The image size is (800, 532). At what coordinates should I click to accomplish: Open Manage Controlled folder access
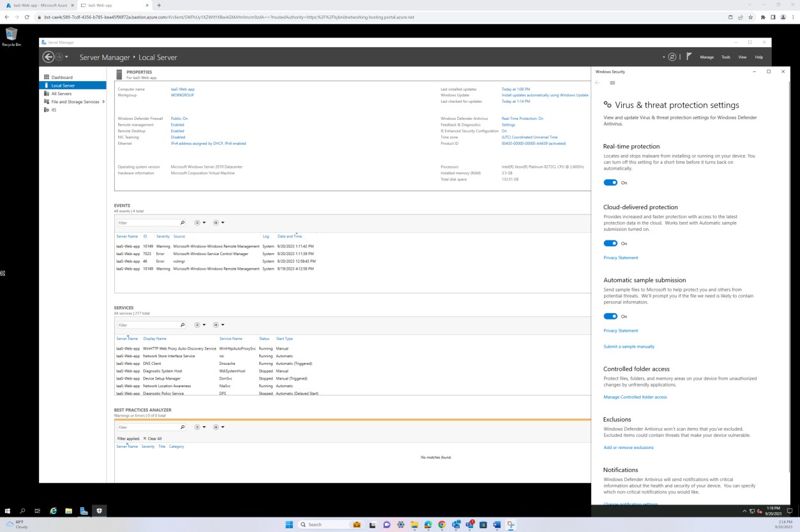tap(635, 397)
